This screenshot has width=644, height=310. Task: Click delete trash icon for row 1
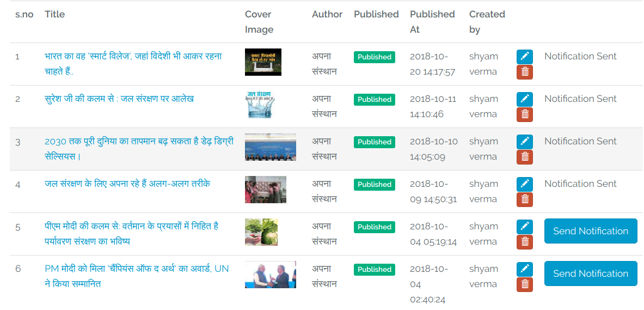tap(524, 72)
